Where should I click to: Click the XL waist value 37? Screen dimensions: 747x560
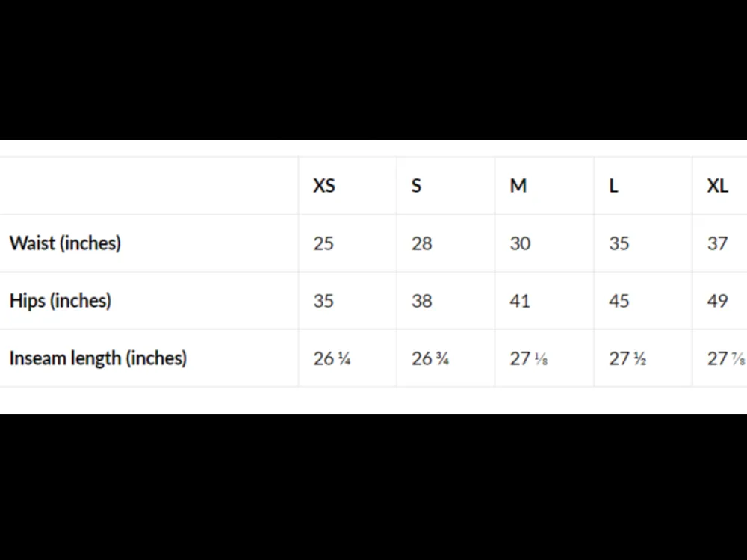717,244
